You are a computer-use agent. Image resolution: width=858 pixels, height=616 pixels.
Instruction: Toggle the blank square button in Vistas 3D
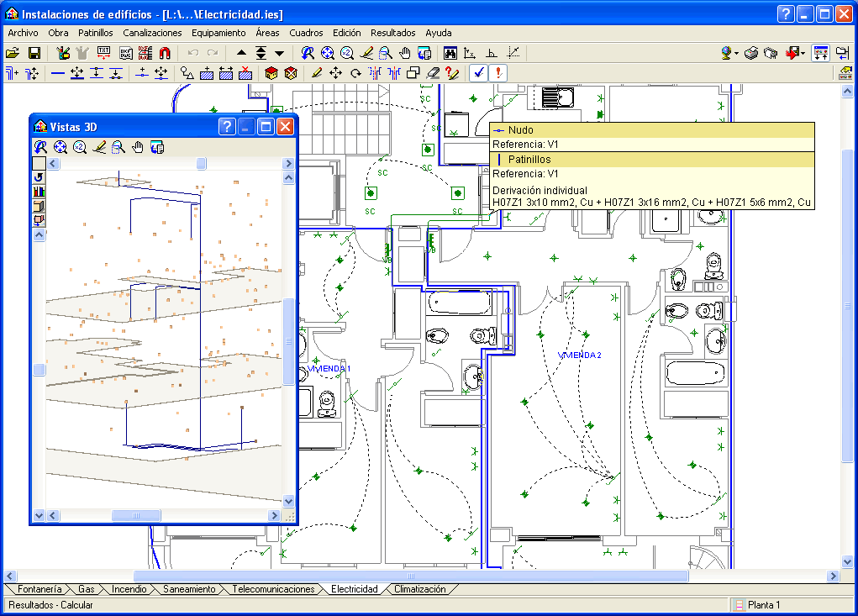click(x=39, y=163)
